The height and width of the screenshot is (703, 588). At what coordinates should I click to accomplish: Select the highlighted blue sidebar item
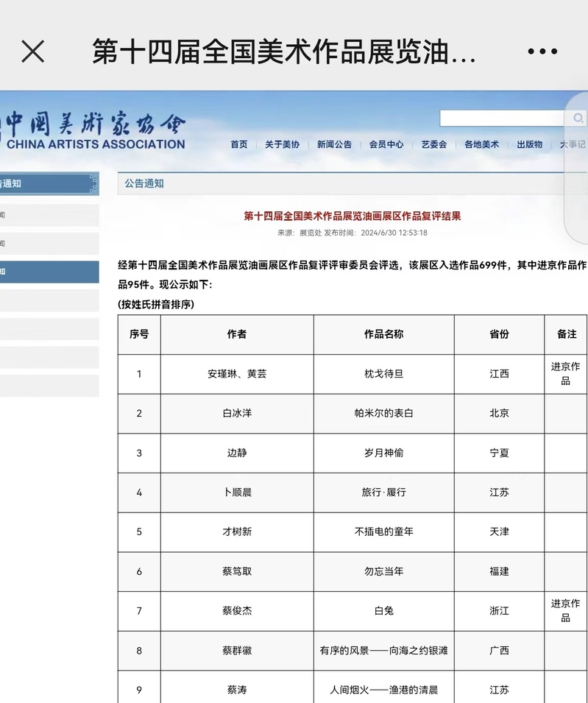(x=49, y=272)
